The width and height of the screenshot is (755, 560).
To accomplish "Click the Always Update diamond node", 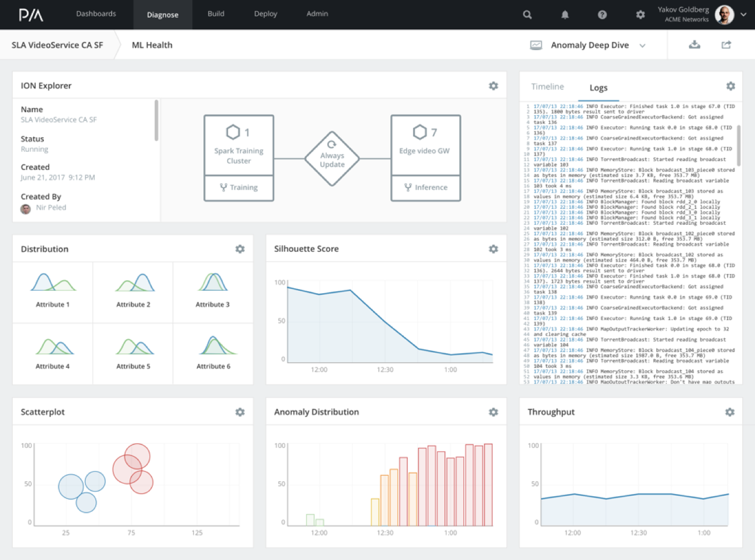I will [x=332, y=158].
